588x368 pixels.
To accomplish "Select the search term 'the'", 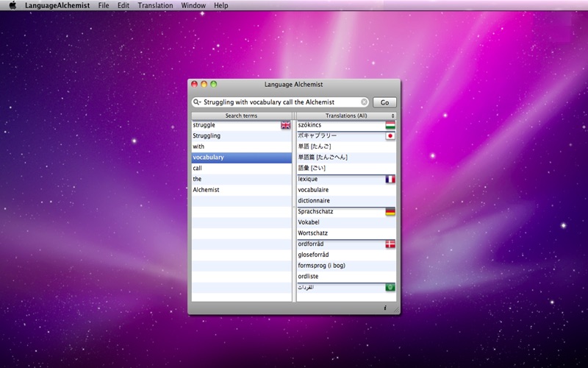I will (242, 179).
